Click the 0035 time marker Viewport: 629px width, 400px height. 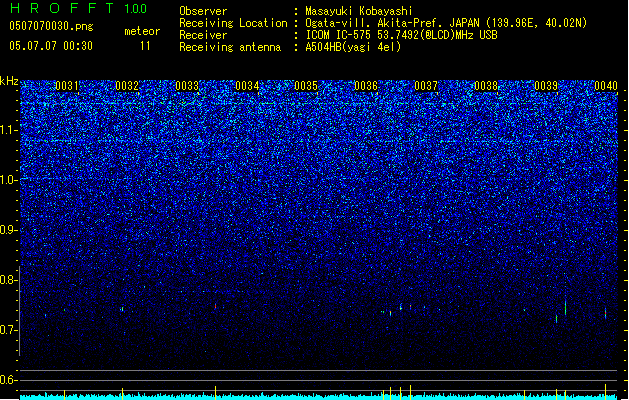point(306,86)
